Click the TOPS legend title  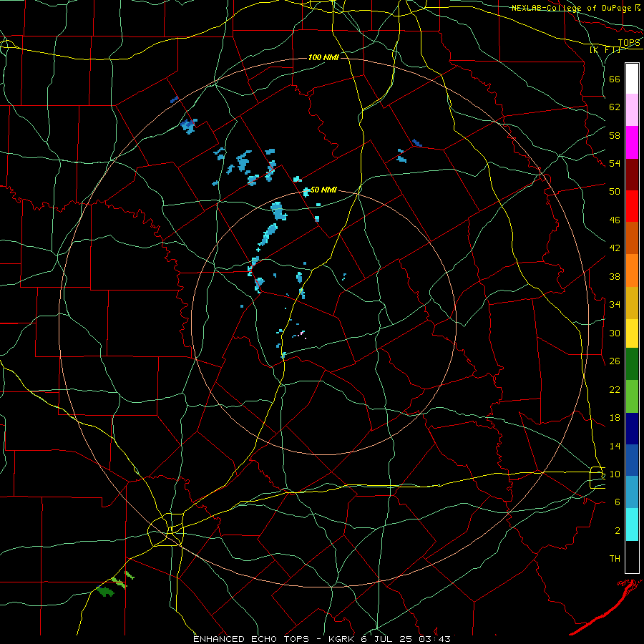[629, 42]
